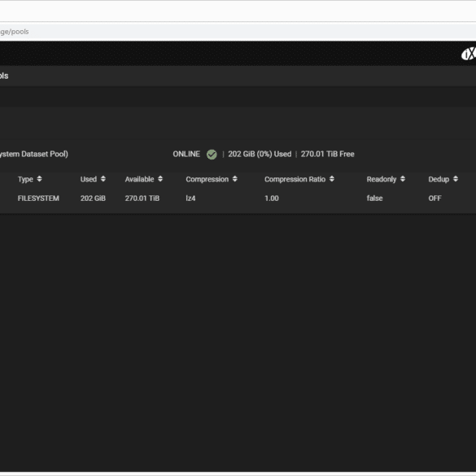This screenshot has height=476, width=476.
Task: Select the false readonly cell
Action: (374, 199)
